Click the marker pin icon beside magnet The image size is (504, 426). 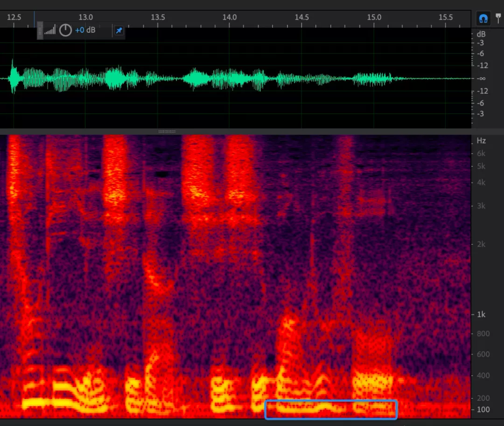(498, 18)
